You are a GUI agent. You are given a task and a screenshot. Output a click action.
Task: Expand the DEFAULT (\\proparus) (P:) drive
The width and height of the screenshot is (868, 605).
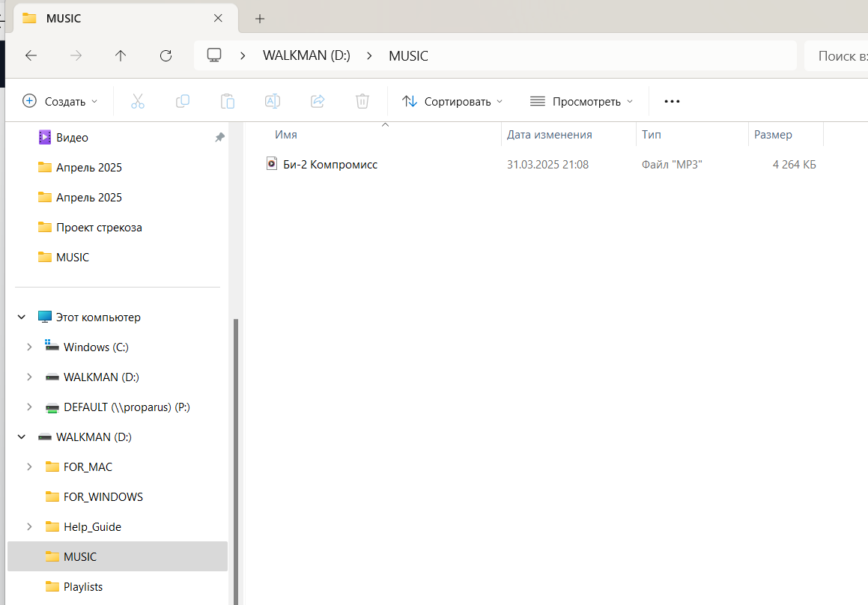tap(29, 407)
